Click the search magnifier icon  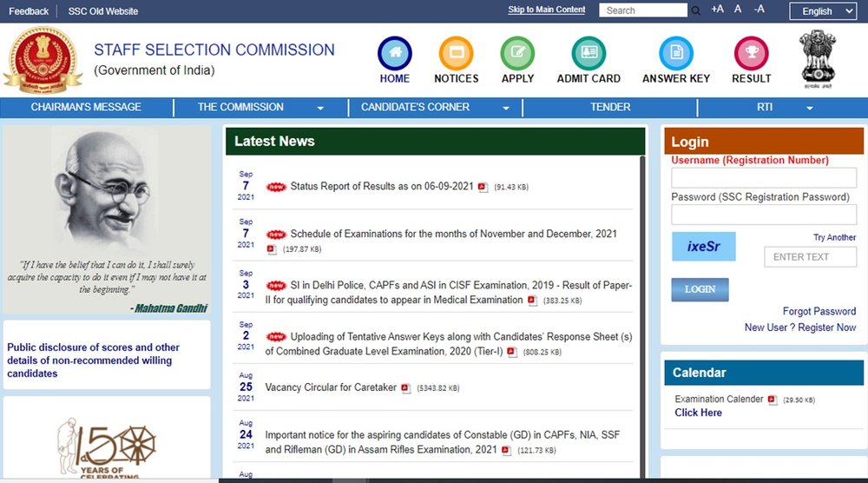click(x=696, y=10)
